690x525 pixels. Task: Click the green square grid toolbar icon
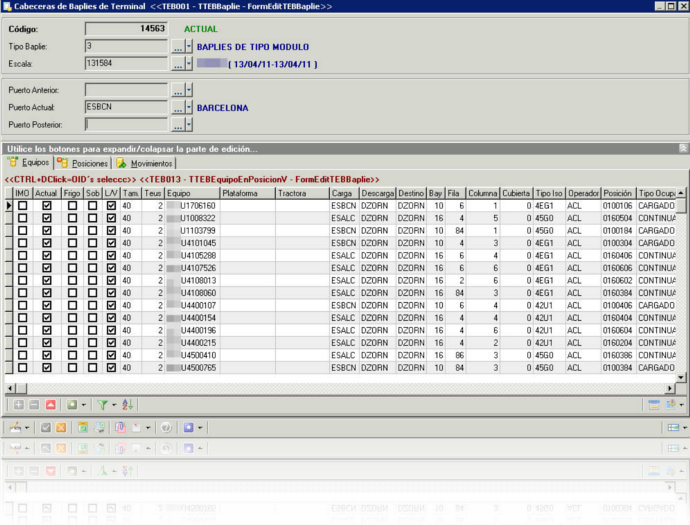coord(72,405)
